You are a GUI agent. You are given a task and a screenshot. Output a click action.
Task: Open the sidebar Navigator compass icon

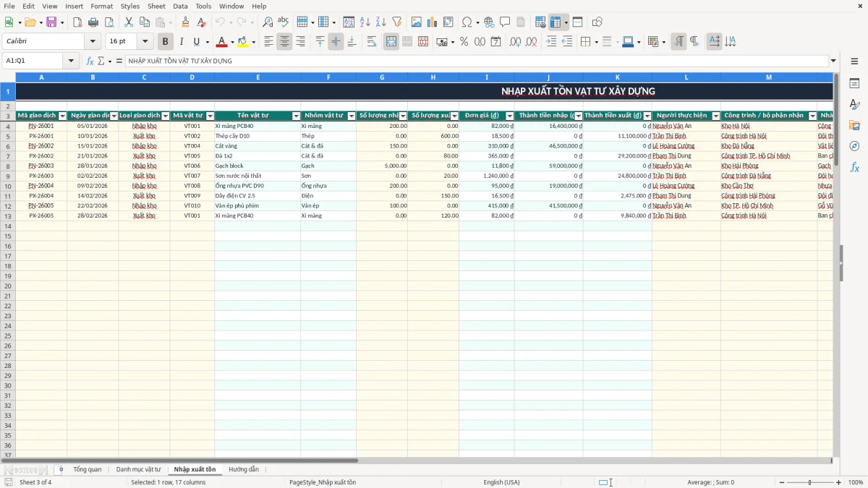click(854, 146)
